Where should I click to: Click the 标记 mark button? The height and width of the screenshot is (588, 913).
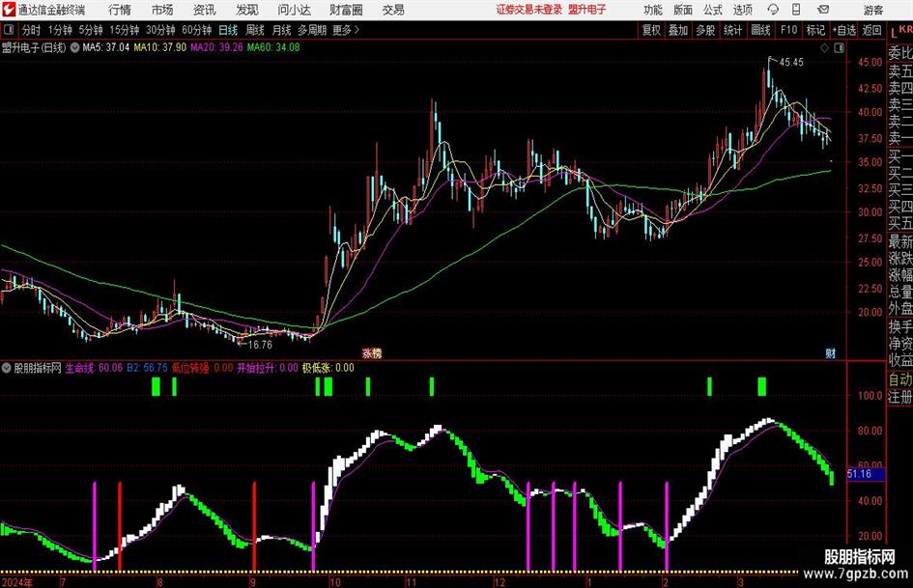(x=815, y=30)
